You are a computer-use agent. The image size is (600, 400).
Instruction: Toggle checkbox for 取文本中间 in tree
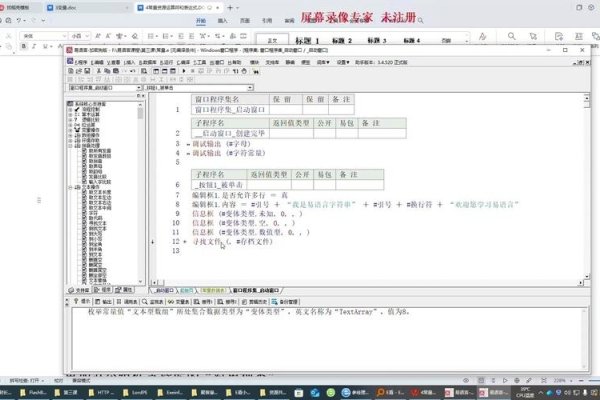85,208
